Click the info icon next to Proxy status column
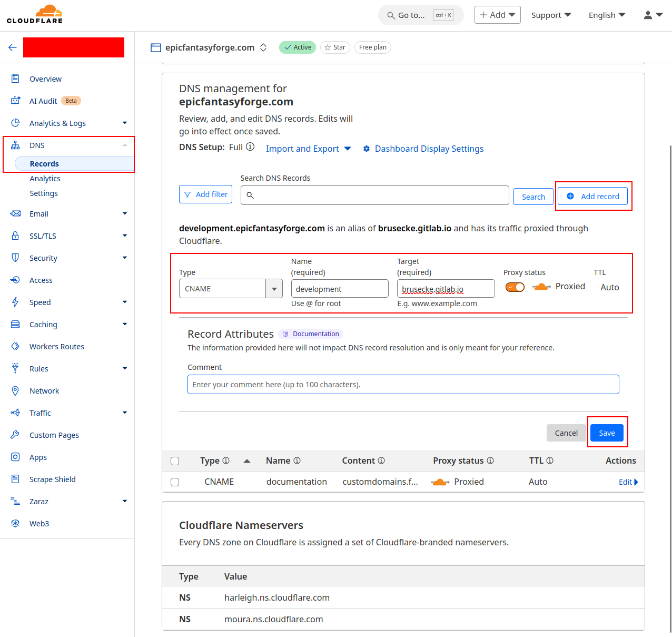 coord(490,460)
